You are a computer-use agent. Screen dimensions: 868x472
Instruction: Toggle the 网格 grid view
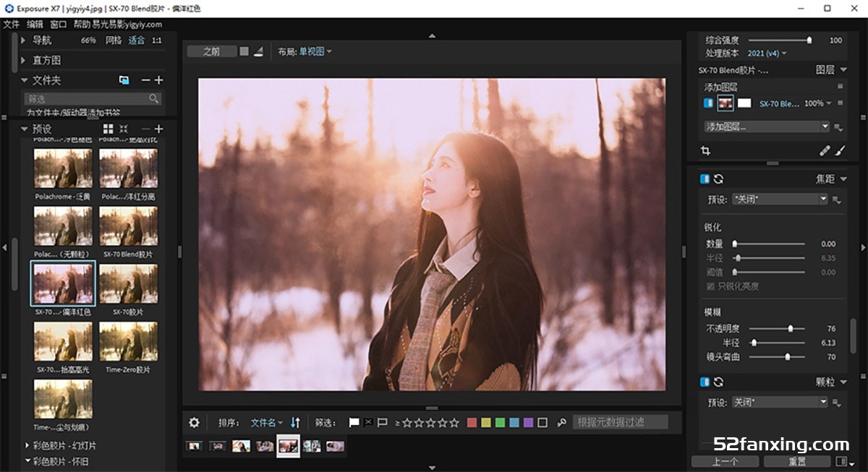(x=114, y=40)
